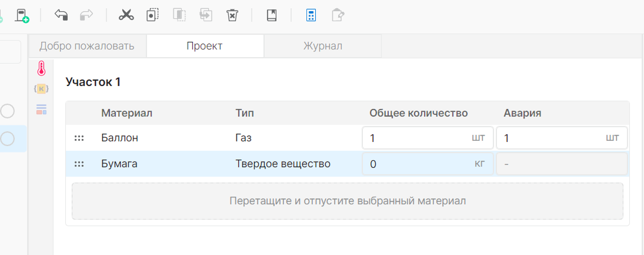644x255 pixels.
Task: Open the Журнал tab
Action: pos(322,46)
